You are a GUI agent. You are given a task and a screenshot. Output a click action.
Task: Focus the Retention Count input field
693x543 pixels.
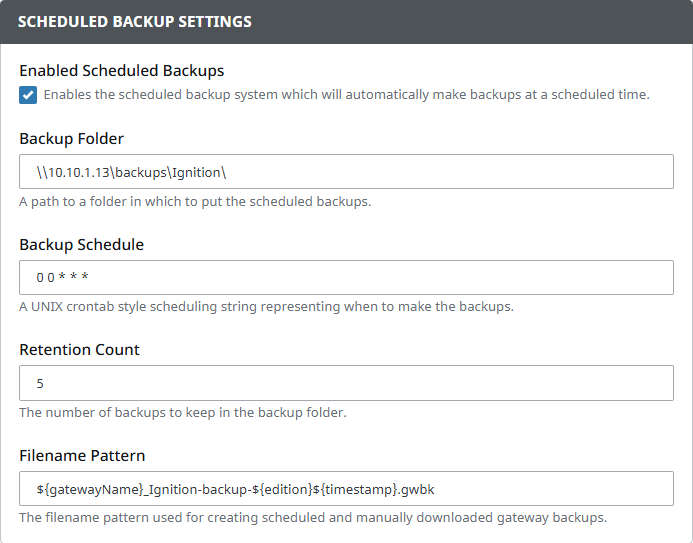click(346, 383)
